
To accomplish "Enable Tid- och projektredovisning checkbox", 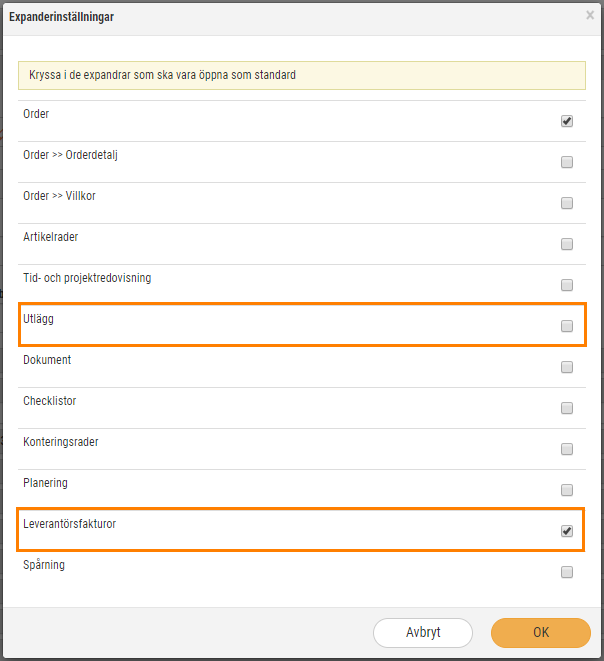I will 566,285.
